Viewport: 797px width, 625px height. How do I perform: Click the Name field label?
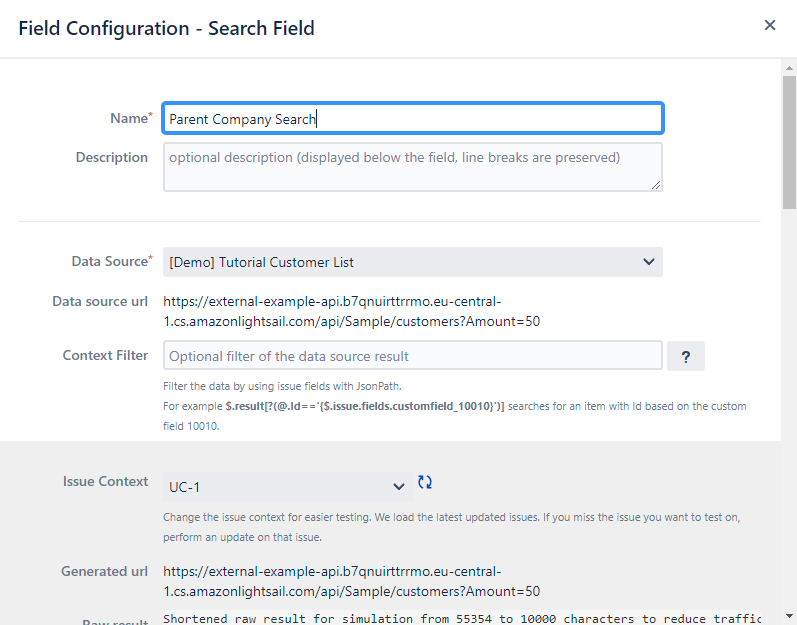(129, 118)
